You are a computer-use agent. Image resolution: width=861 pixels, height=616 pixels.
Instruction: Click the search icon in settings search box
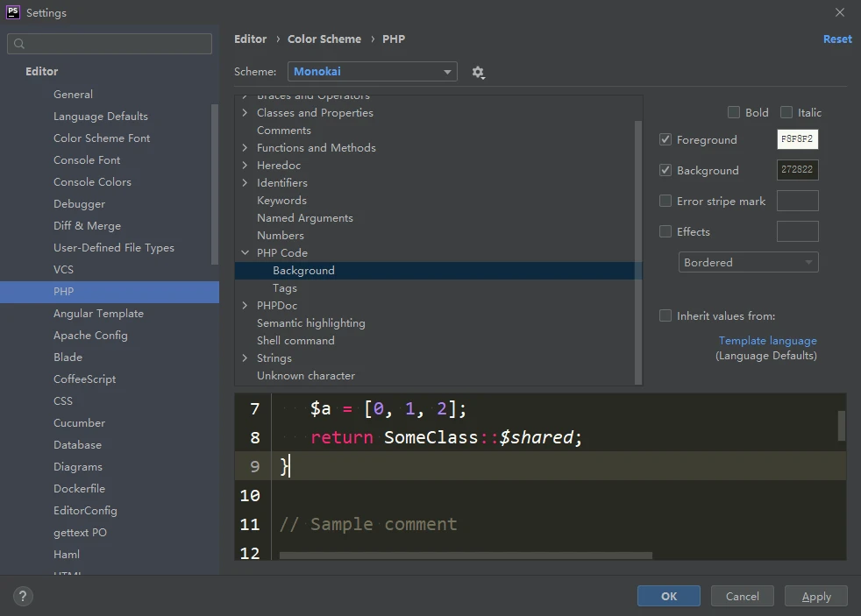[19, 44]
